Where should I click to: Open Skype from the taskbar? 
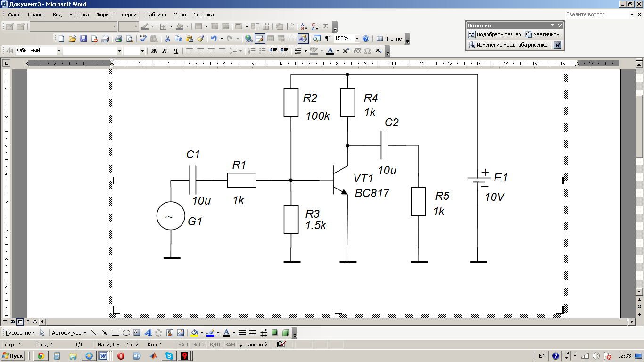click(x=168, y=356)
